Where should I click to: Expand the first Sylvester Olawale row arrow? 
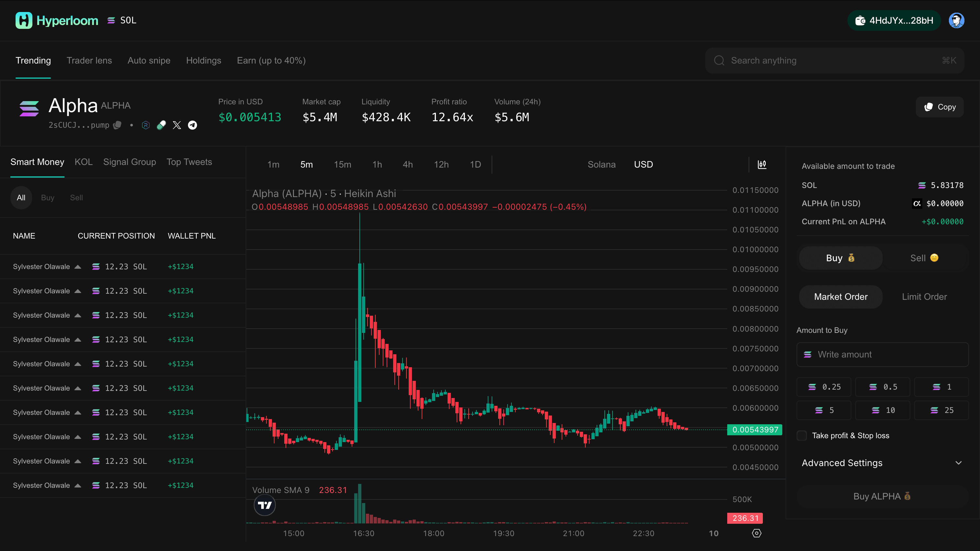coord(77,267)
